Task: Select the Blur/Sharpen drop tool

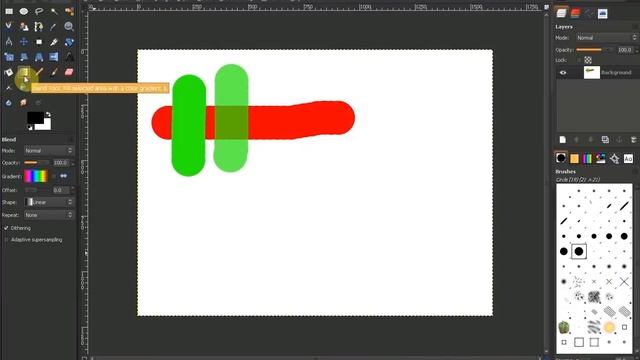Action: [9, 102]
